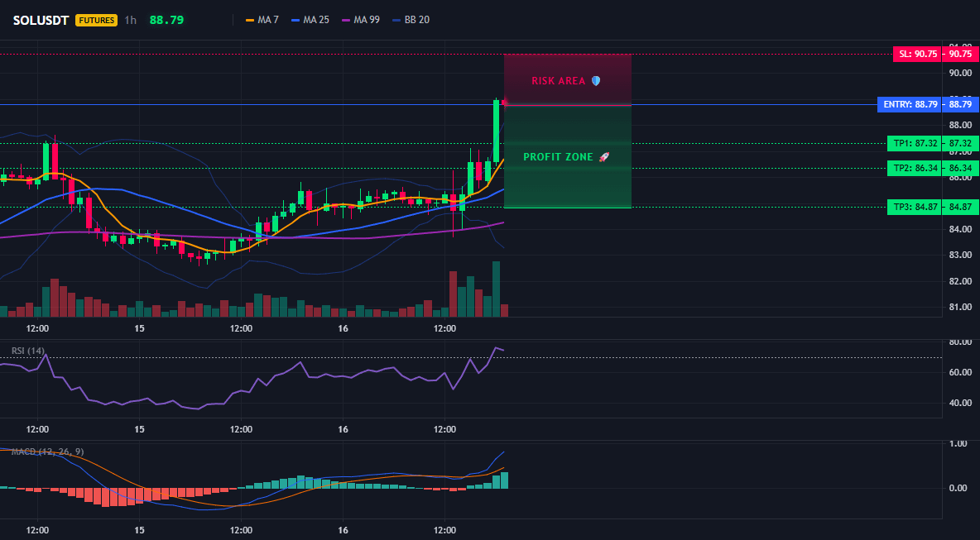Click the 1.00 MACD axis value

tap(958, 444)
